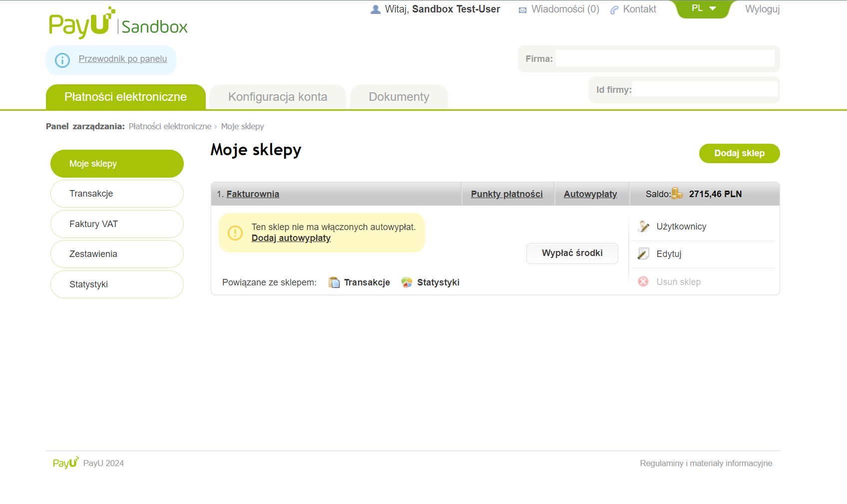
Task: Click the Dodaj sklep button
Action: coord(740,153)
